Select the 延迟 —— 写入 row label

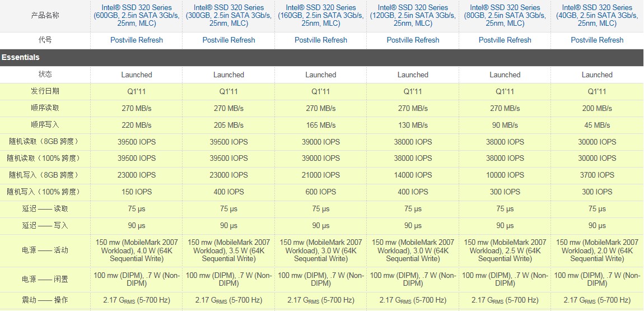[45, 226]
